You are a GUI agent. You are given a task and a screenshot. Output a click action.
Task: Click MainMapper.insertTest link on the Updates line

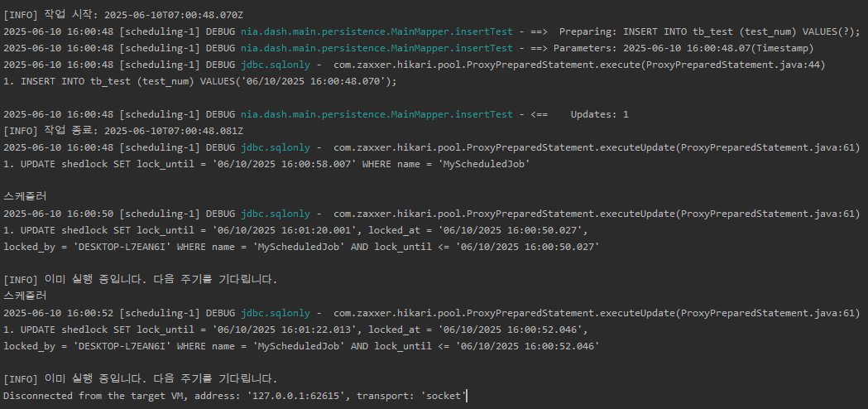tap(376, 114)
